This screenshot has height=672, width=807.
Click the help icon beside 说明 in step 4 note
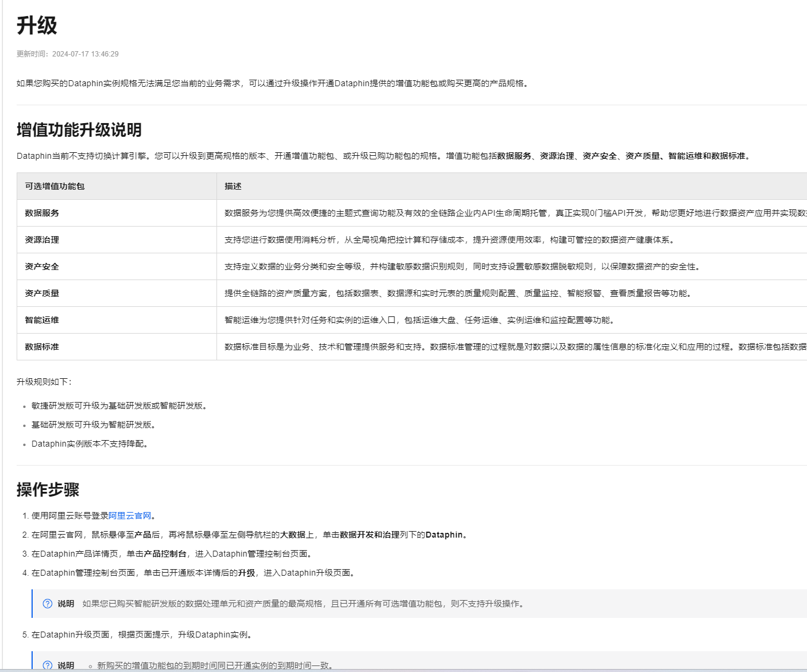click(x=48, y=604)
